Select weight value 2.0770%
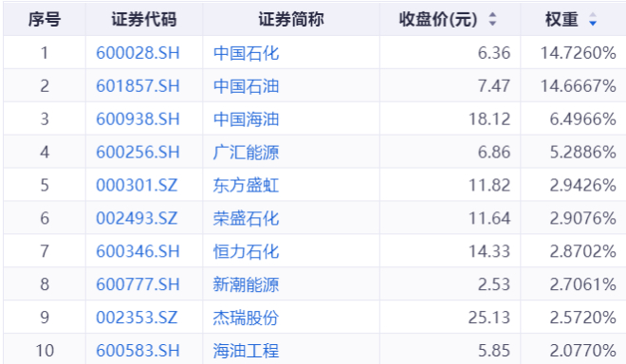Viewport: 626px width, 364px height. (583, 351)
